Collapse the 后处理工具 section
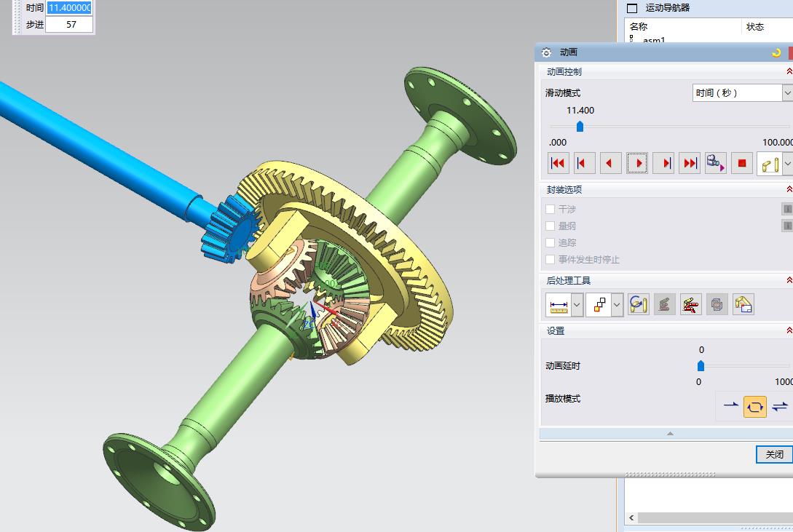The width and height of the screenshot is (793, 532). [789, 280]
